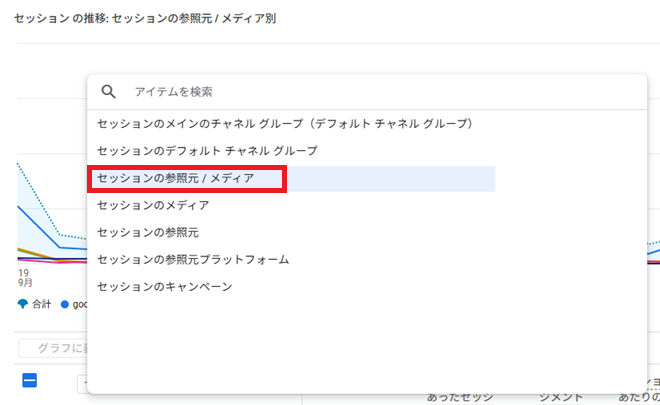Choose セッションのデフォルト チャネル グループ
The width and height of the screenshot is (660, 405).
click(x=207, y=151)
